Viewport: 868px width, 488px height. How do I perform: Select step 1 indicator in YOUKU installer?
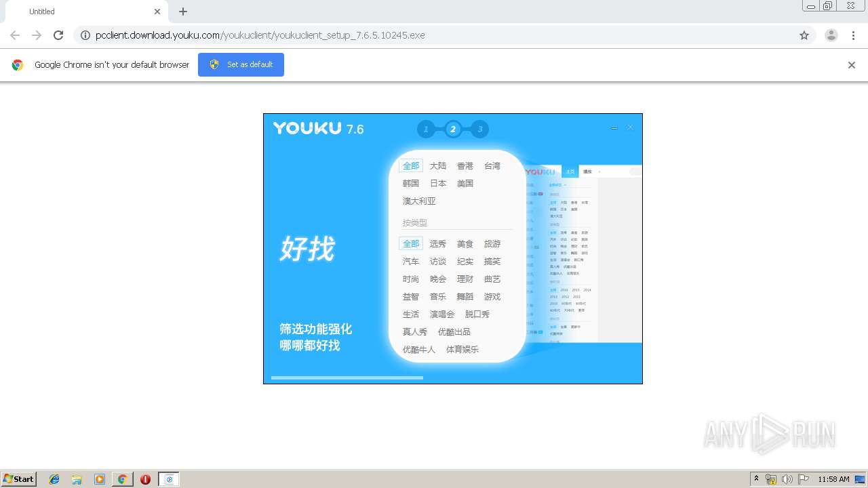pyautogui.click(x=426, y=129)
